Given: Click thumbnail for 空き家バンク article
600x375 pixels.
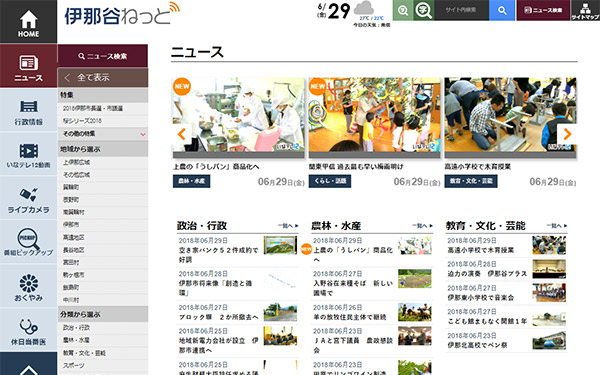Looking at the screenshot, I should coord(280,245).
